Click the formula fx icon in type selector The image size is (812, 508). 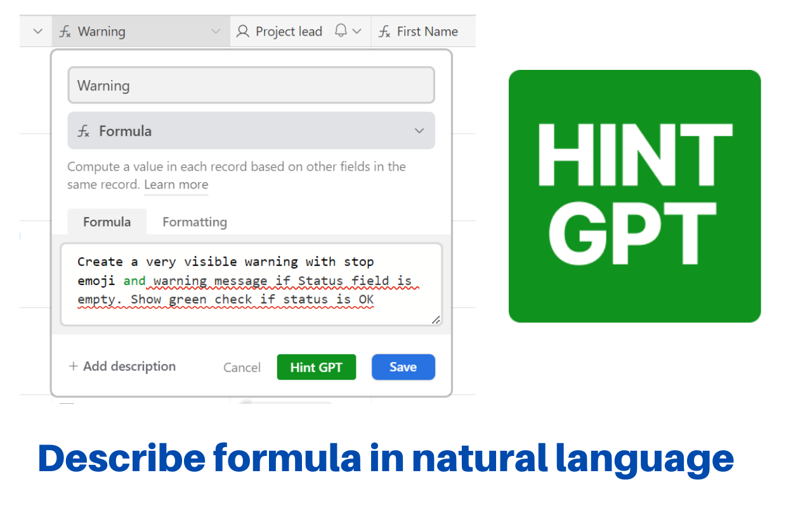click(x=83, y=131)
